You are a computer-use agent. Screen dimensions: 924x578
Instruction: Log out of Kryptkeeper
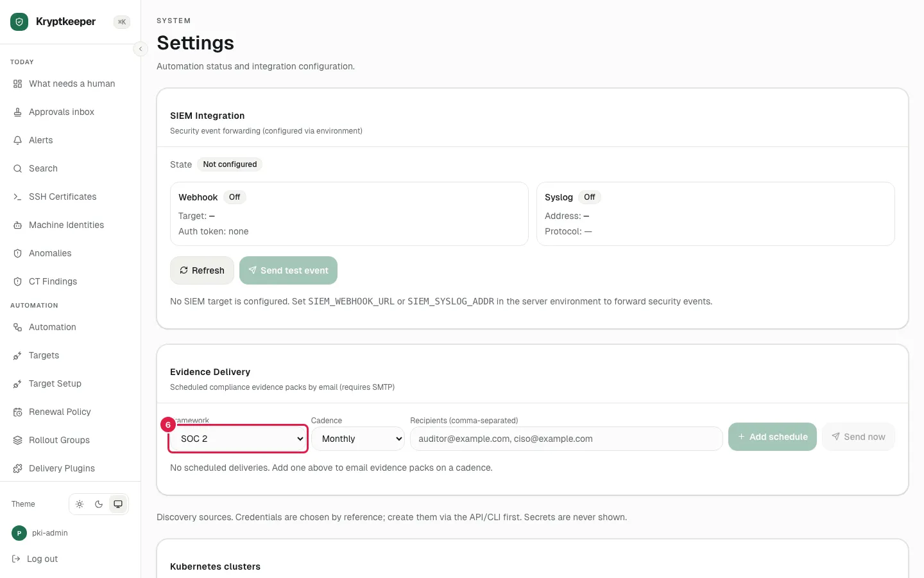point(35,559)
